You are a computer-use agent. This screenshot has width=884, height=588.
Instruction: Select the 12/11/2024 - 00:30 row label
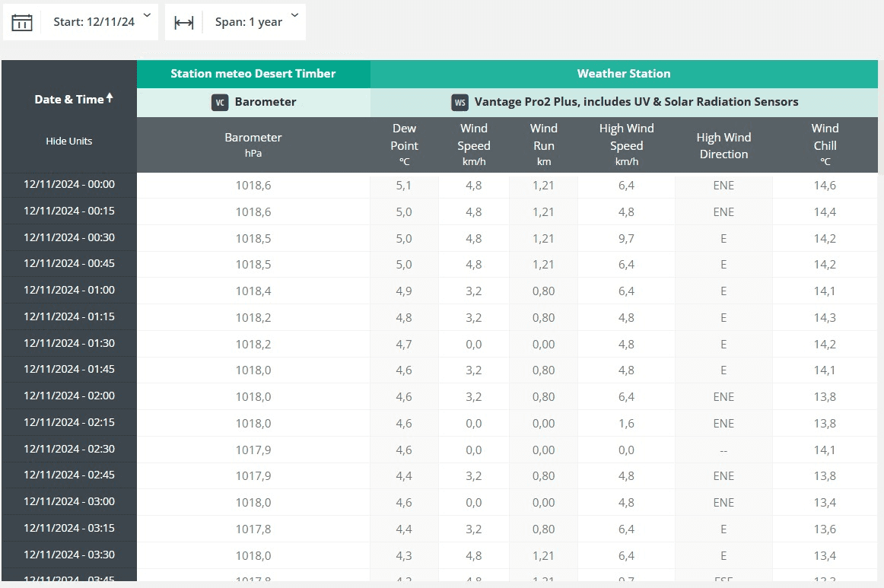point(68,237)
